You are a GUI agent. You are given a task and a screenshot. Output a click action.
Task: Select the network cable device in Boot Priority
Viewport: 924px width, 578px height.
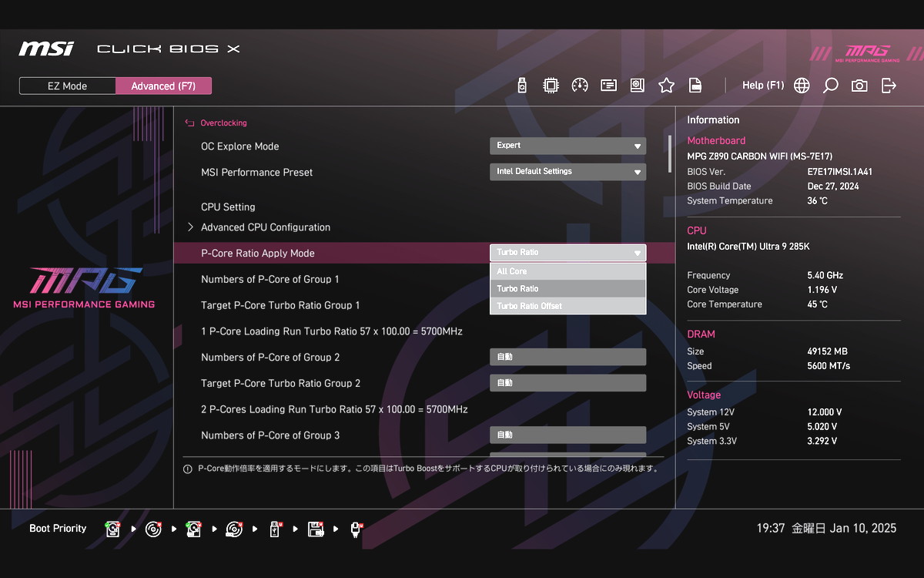356,529
